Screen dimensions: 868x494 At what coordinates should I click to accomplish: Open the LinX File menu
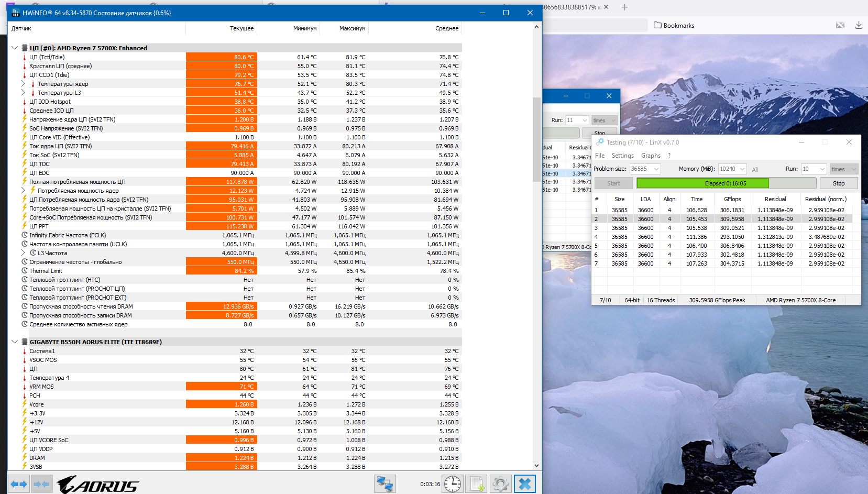click(x=600, y=156)
